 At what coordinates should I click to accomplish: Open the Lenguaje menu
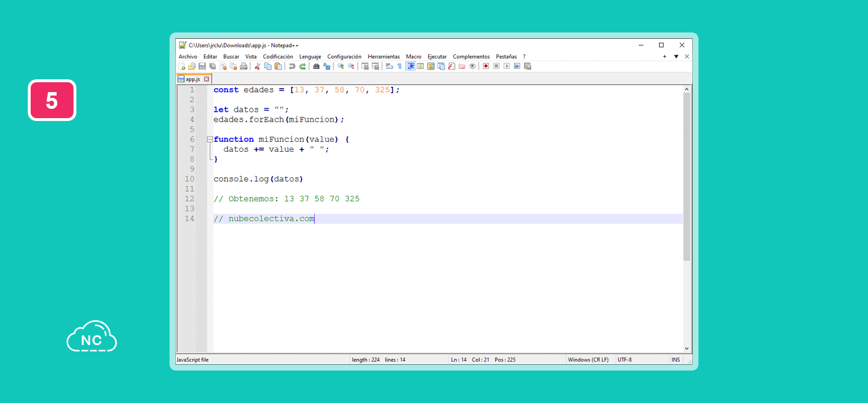(310, 57)
